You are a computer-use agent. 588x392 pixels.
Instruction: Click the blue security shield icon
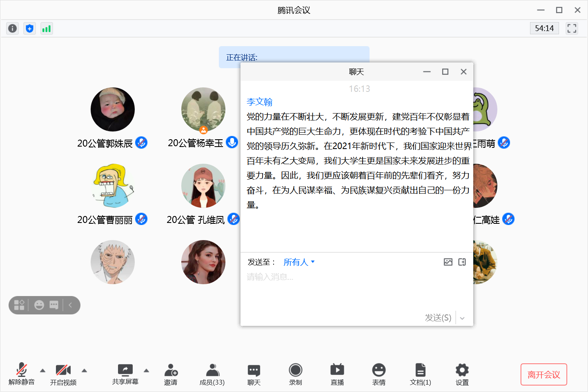pyautogui.click(x=29, y=28)
